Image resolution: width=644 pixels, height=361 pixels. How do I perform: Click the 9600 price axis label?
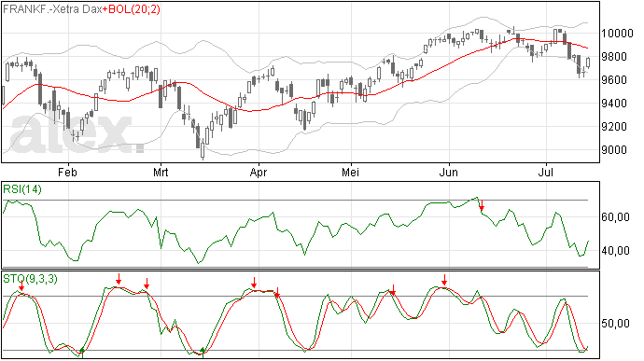tap(614, 80)
